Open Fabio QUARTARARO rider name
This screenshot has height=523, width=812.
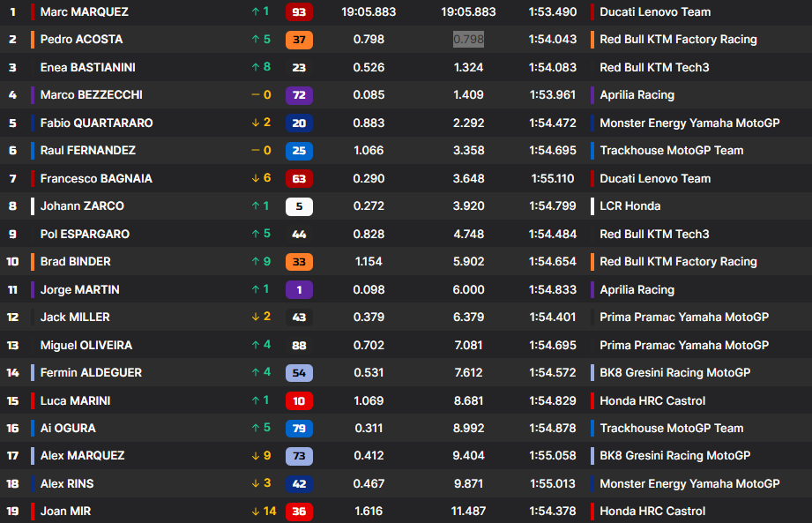96,123
